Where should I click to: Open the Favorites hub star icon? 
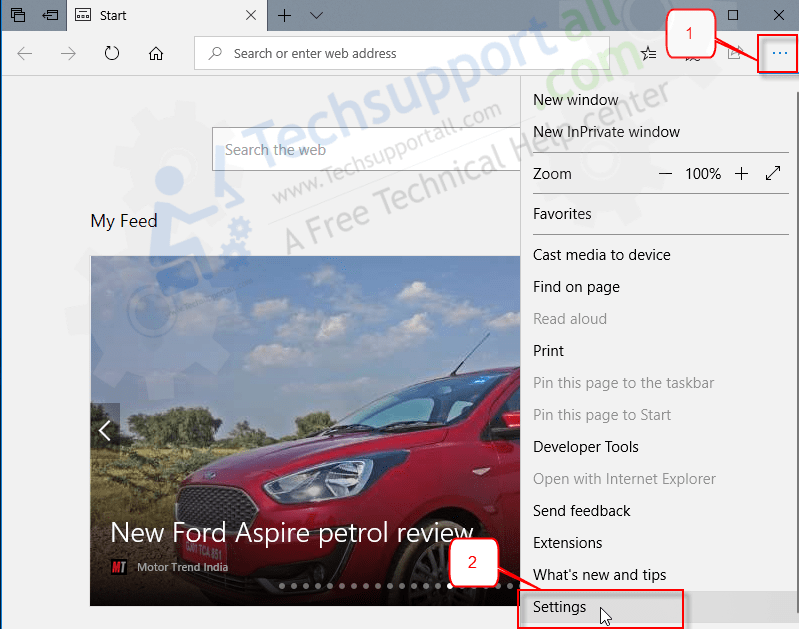[x=649, y=53]
